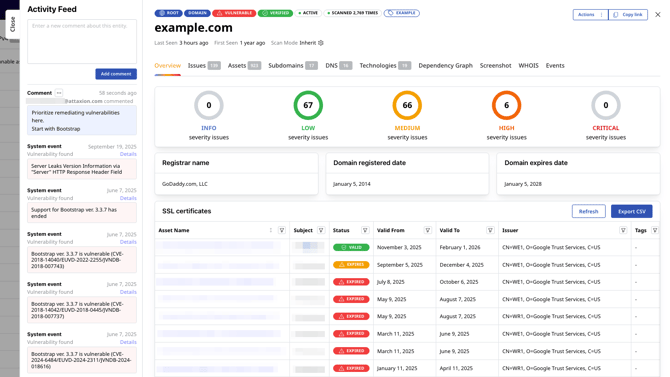Switch to the Overview tab
The image size is (670, 377).
click(168, 65)
